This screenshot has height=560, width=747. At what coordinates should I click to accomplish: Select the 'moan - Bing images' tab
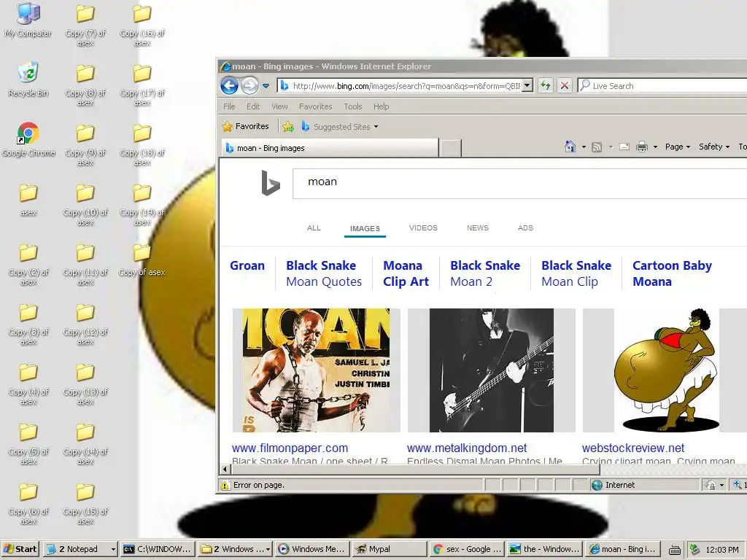pyautogui.click(x=330, y=148)
